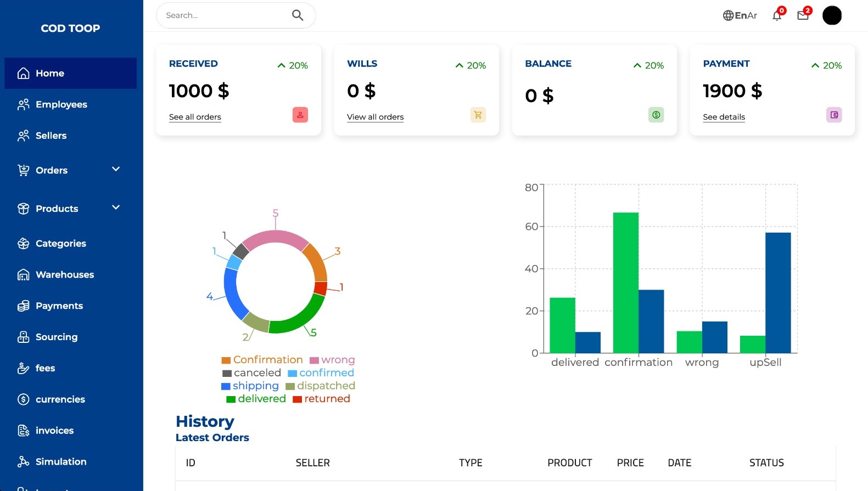Image resolution: width=868 pixels, height=491 pixels.
Task: Click the pink user icon in Received card
Action: point(300,115)
